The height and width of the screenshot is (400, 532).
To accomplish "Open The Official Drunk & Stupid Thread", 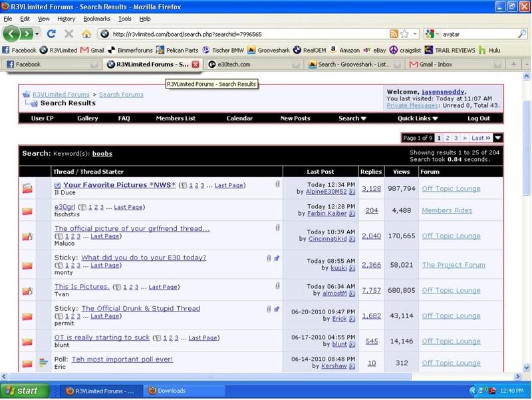I will (x=141, y=308).
